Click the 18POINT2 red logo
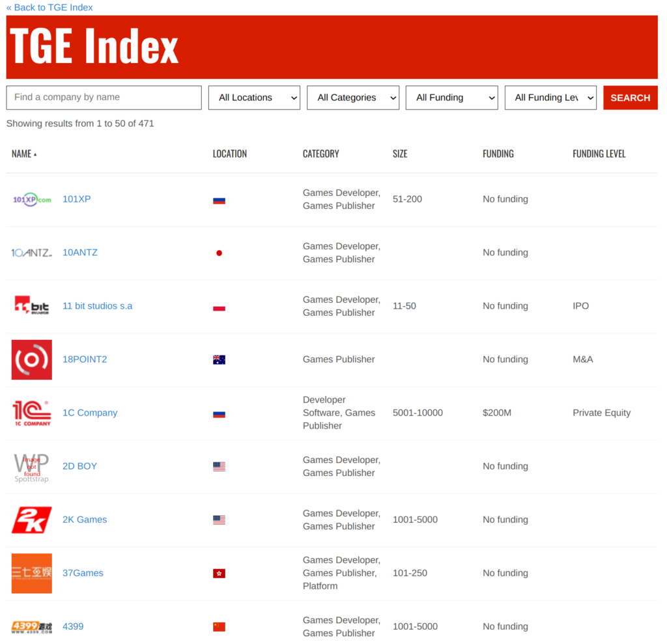The width and height of the screenshot is (667, 644). pyautogui.click(x=32, y=359)
